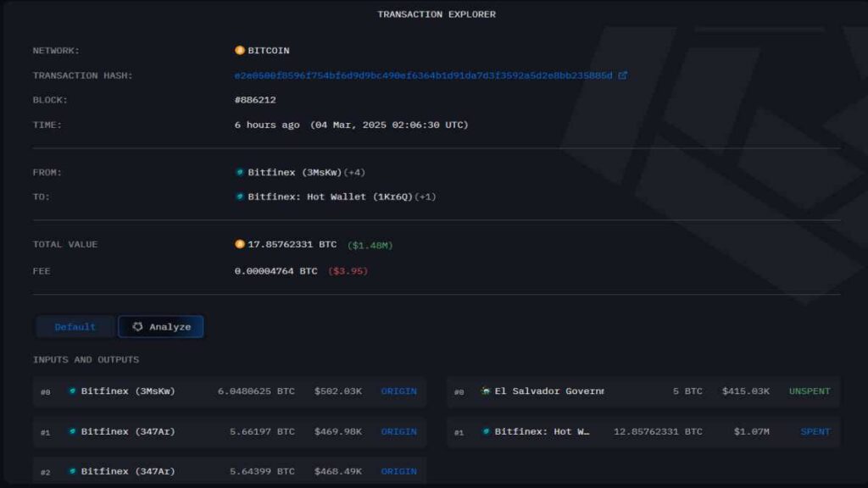
Task: Click the 6 hours ago relative time
Action: pos(267,125)
